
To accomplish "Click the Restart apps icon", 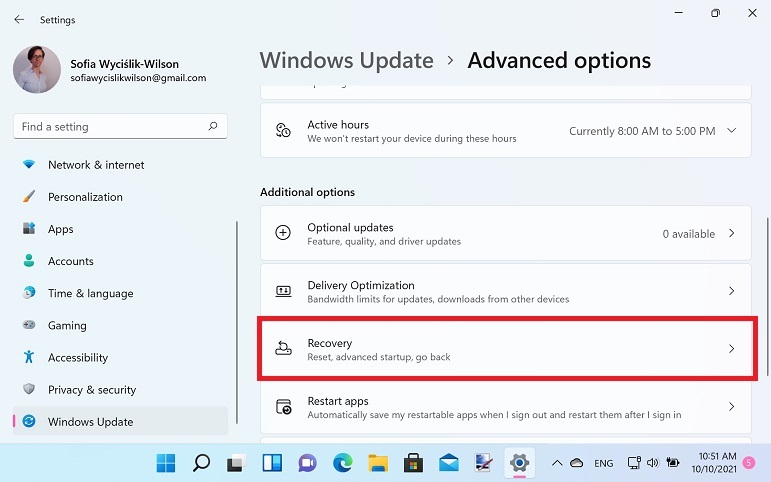I will (x=284, y=407).
